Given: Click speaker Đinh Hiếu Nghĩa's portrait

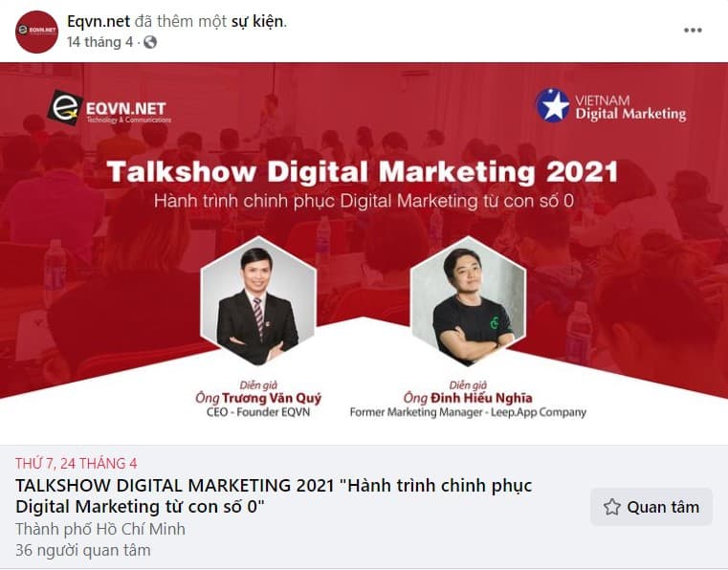Looking at the screenshot, I should click(468, 301).
